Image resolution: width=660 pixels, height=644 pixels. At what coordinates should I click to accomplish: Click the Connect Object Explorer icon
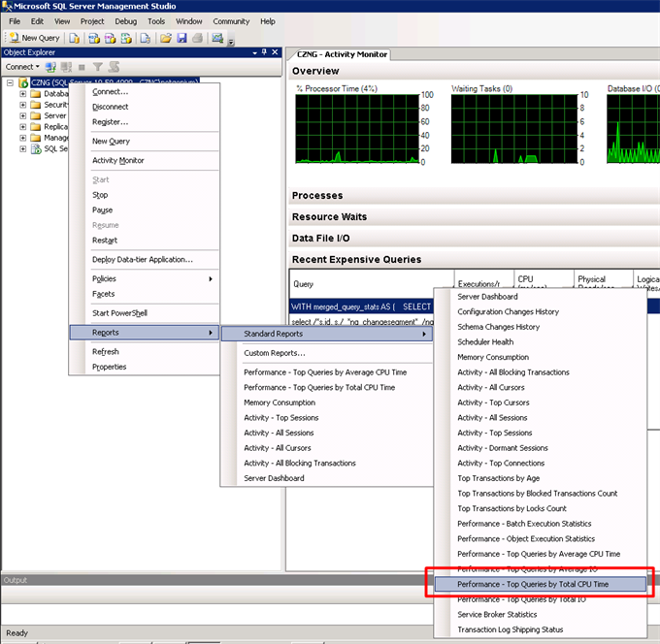[x=50, y=67]
